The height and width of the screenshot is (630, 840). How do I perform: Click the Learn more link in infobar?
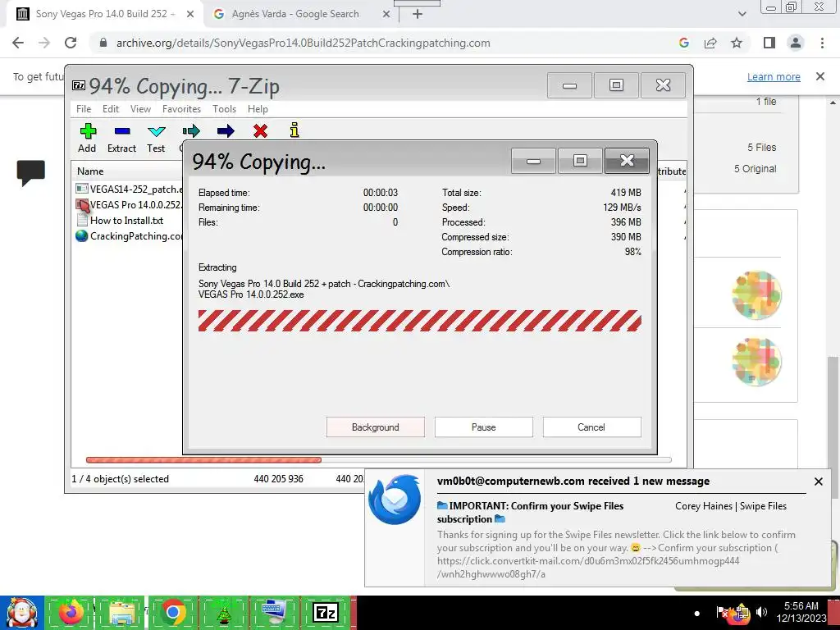[x=774, y=76]
